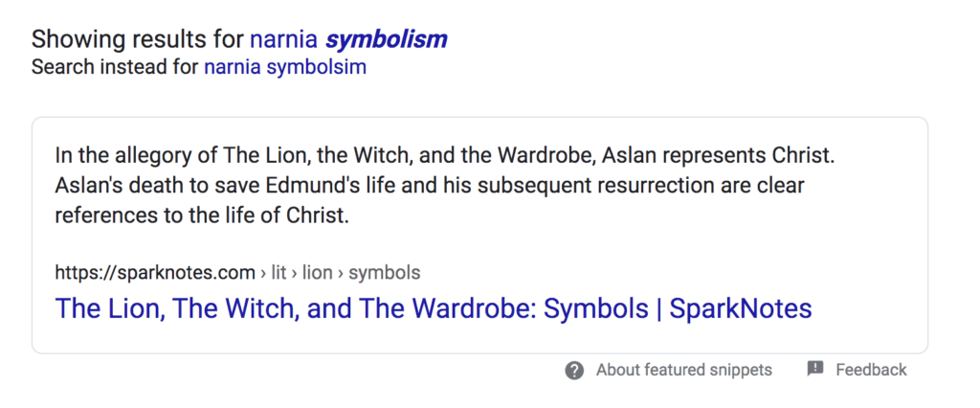Click the https://sparknotes.com URL text
This screenshot has width=980, height=408.
point(155,273)
